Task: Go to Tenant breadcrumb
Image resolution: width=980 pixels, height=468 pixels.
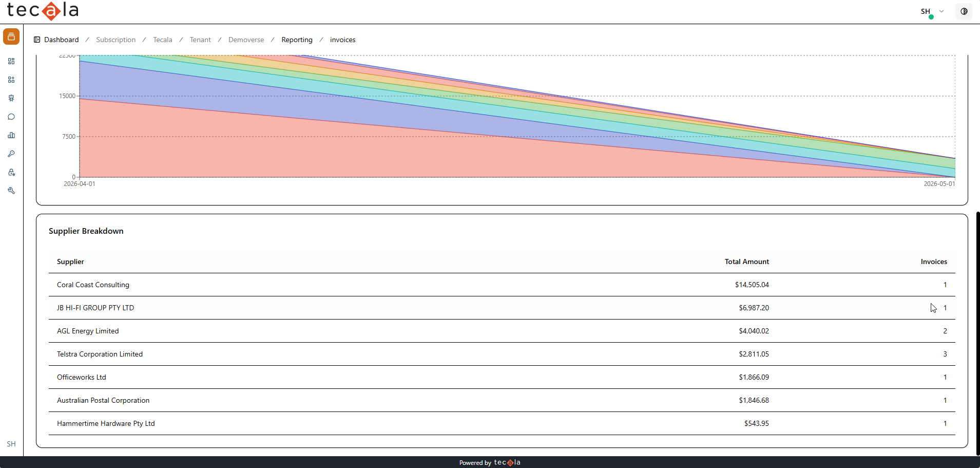Action: pyautogui.click(x=200, y=40)
